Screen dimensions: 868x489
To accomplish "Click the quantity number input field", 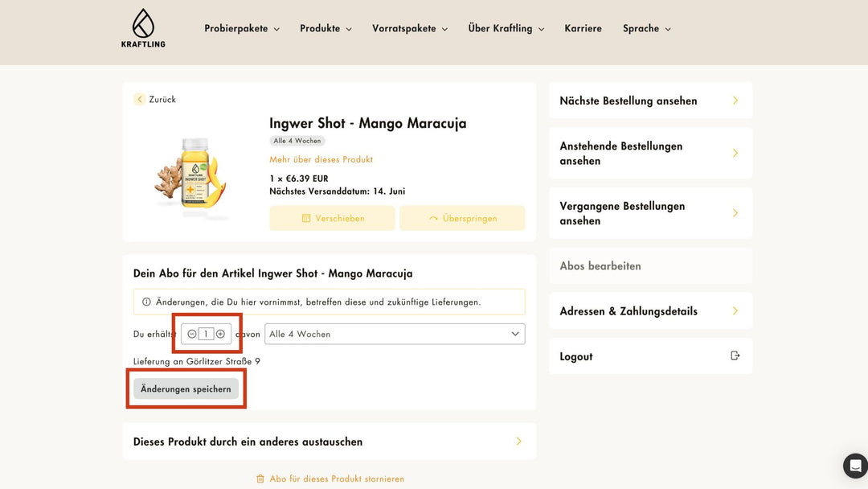I will pos(206,334).
